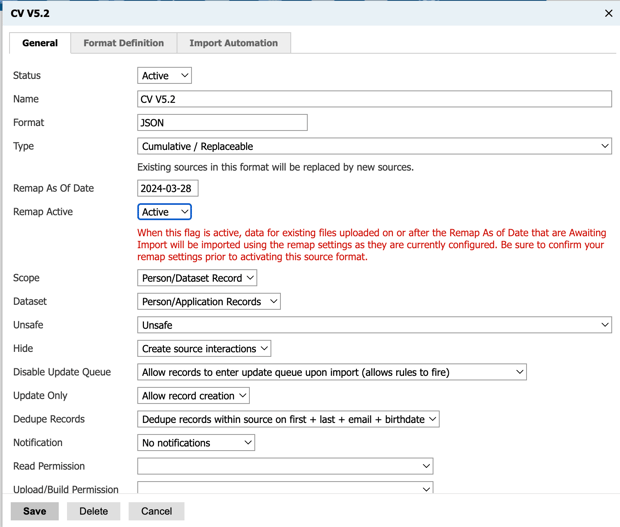Open the Dataset dropdown
Image resolution: width=620 pixels, height=527 pixels.
point(208,301)
